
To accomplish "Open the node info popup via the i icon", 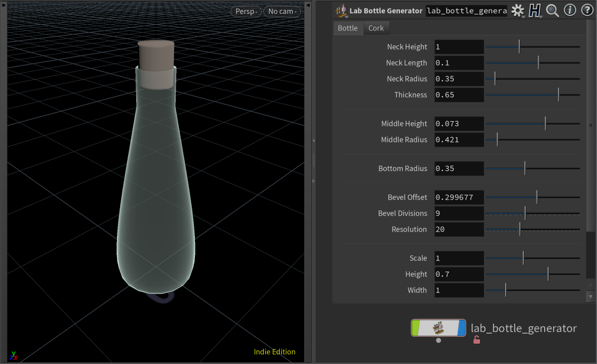I will coord(569,11).
